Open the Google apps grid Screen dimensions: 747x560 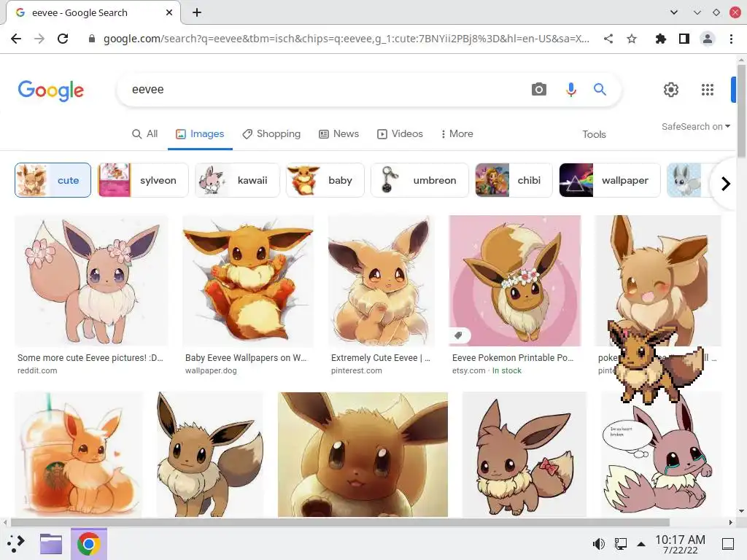click(708, 90)
